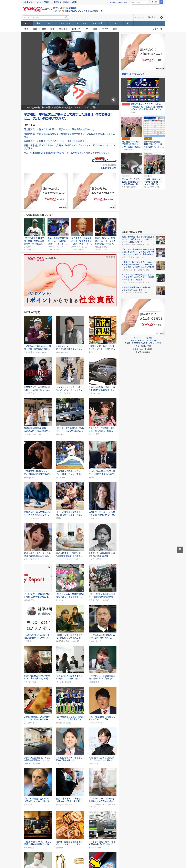Screen dimensions: 186x868
Task: Click the Yahoo! JAPAN News logo
Action: pyautogui.click(x=37, y=9)
